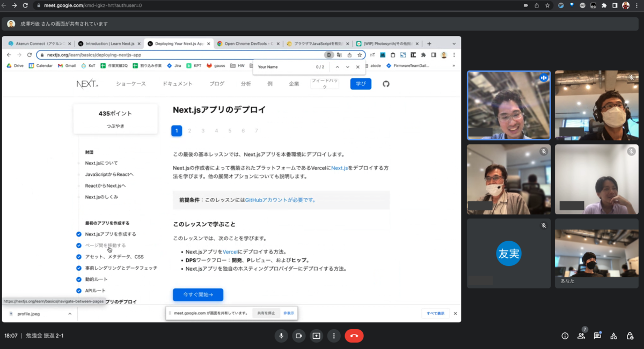Open the profile.jpeg download
This screenshot has width=644, height=349.
tap(28, 314)
